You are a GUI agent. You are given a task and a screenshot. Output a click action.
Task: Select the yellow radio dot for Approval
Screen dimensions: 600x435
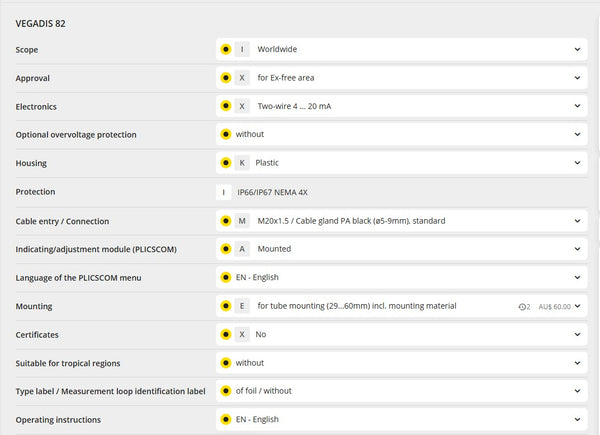point(226,77)
